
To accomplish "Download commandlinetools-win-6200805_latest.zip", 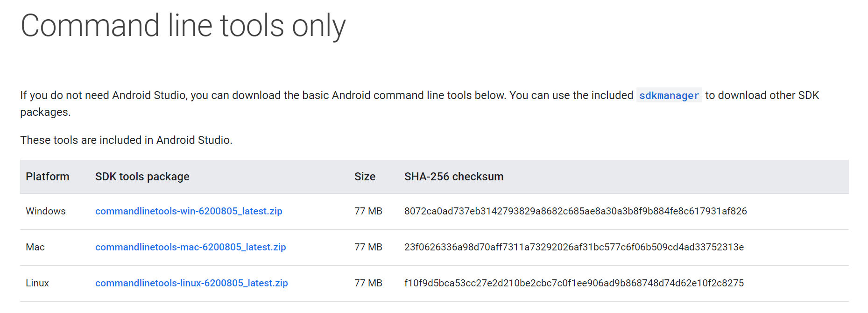I will 189,211.
